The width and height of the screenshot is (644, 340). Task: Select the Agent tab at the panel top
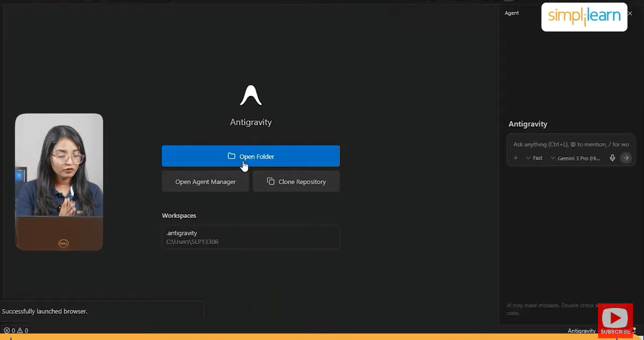click(512, 13)
